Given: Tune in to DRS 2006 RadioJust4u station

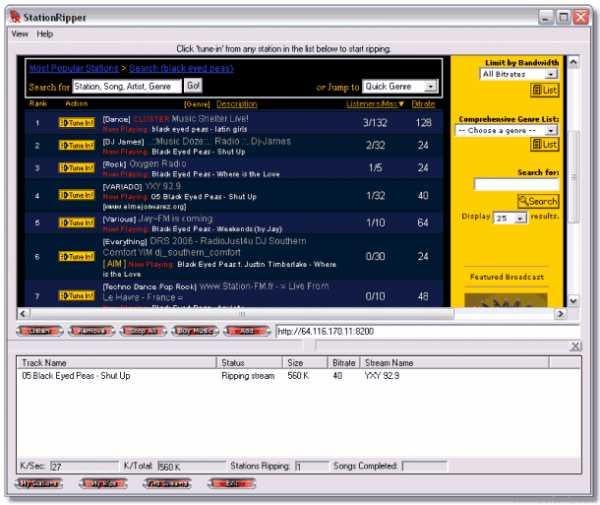Looking at the screenshot, I should pos(77,257).
